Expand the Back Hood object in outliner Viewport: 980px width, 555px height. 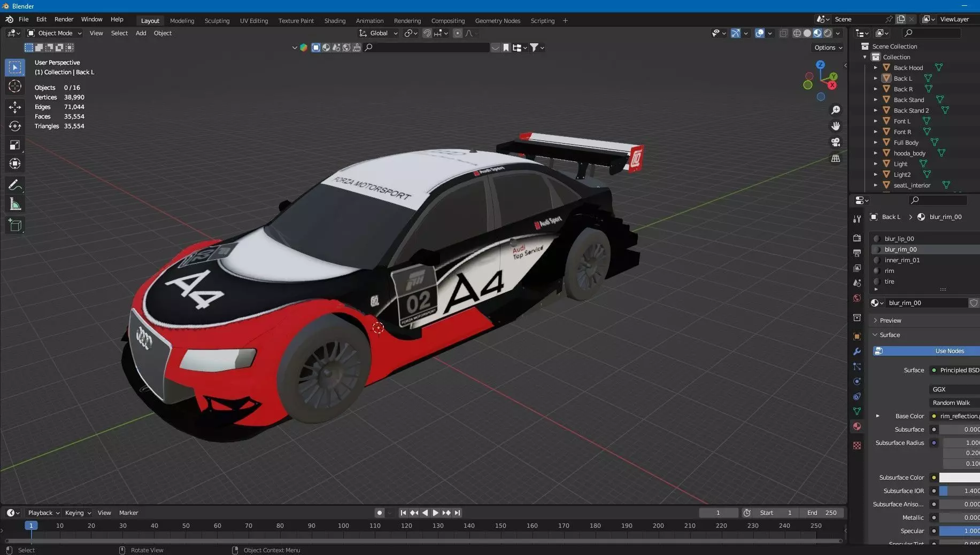point(875,68)
